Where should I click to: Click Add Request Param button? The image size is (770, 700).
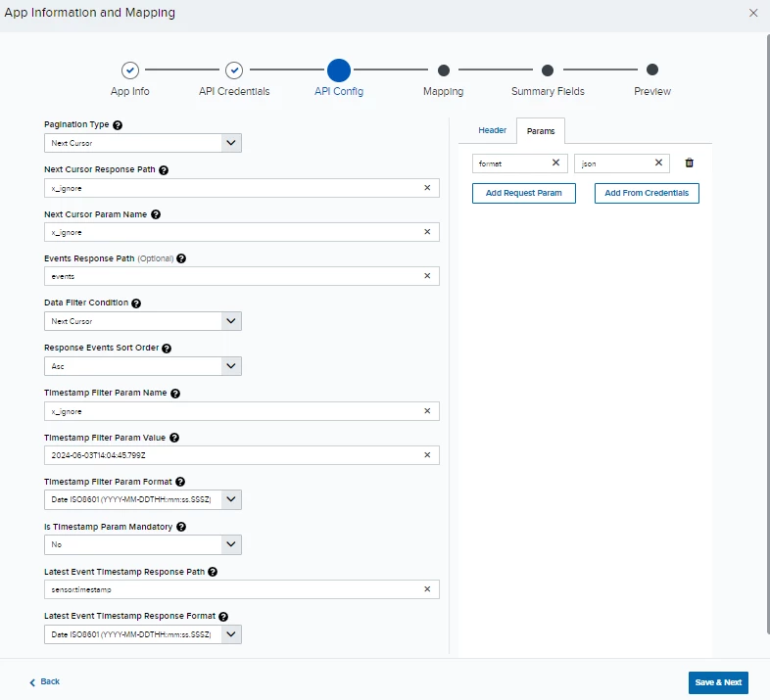point(523,193)
